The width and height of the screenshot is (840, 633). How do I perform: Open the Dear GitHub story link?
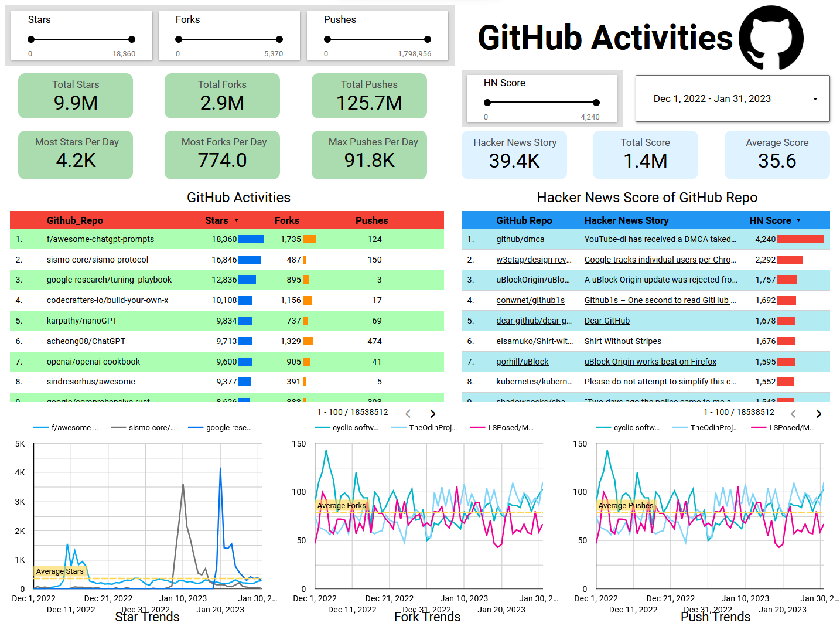point(607,321)
